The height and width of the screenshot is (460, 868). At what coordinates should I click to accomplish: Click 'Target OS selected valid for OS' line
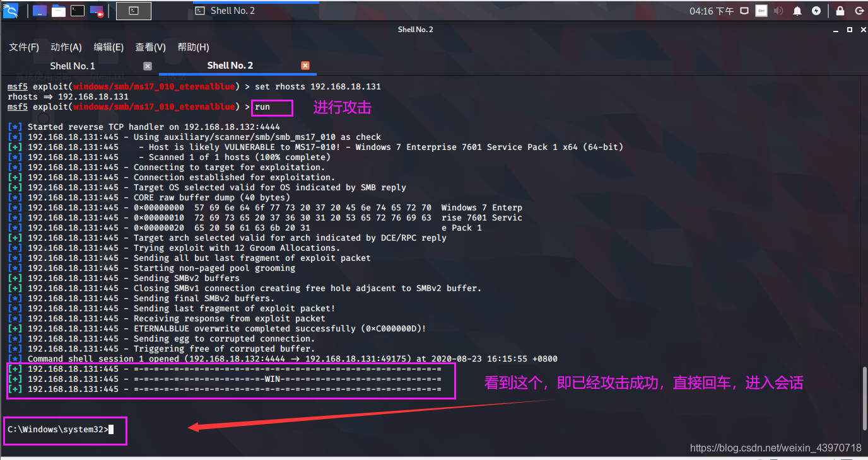coord(270,187)
